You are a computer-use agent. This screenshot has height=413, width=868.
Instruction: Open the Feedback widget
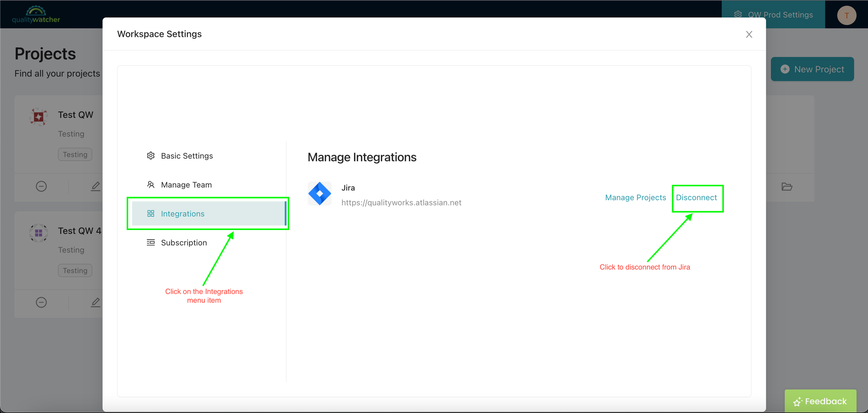[821, 401]
